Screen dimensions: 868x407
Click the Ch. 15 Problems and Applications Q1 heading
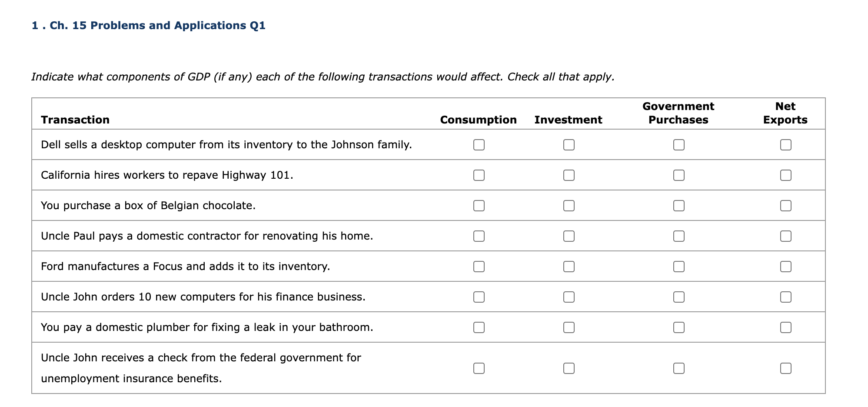tap(148, 26)
